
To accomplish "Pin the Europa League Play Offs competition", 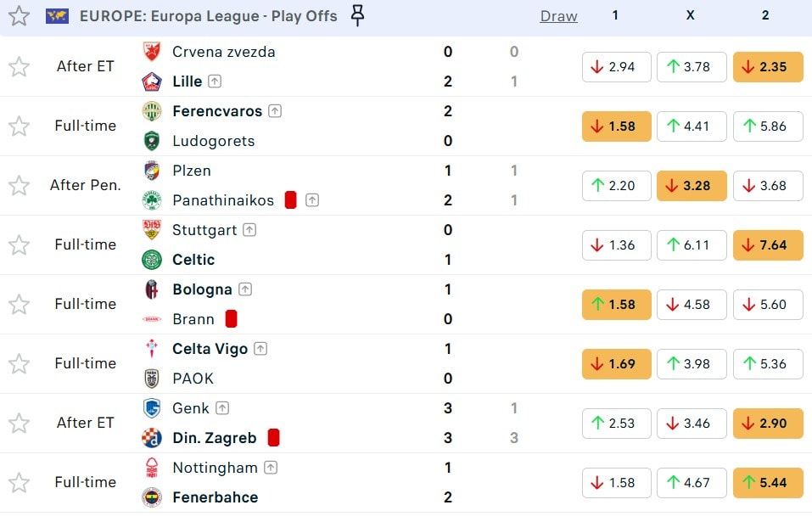I will point(358,15).
